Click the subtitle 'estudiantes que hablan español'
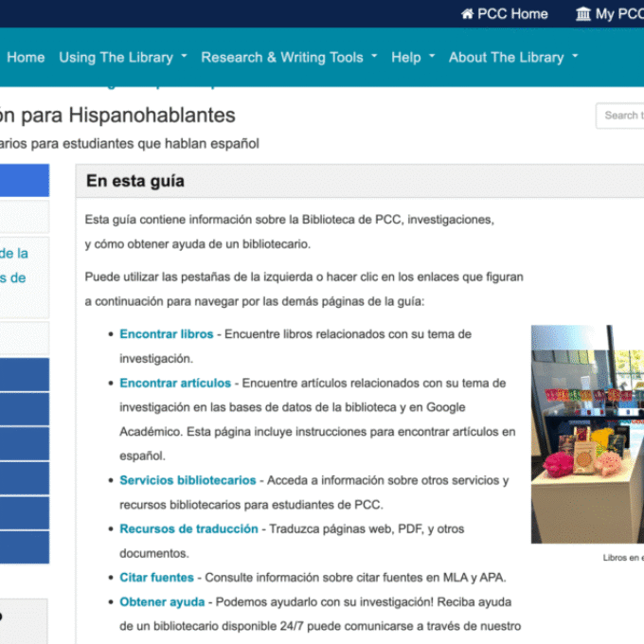The height and width of the screenshot is (644, 644). pyautogui.click(x=161, y=144)
